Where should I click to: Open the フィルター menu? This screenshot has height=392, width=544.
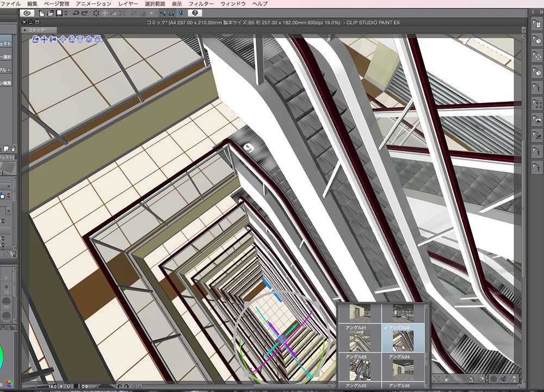tap(201, 4)
